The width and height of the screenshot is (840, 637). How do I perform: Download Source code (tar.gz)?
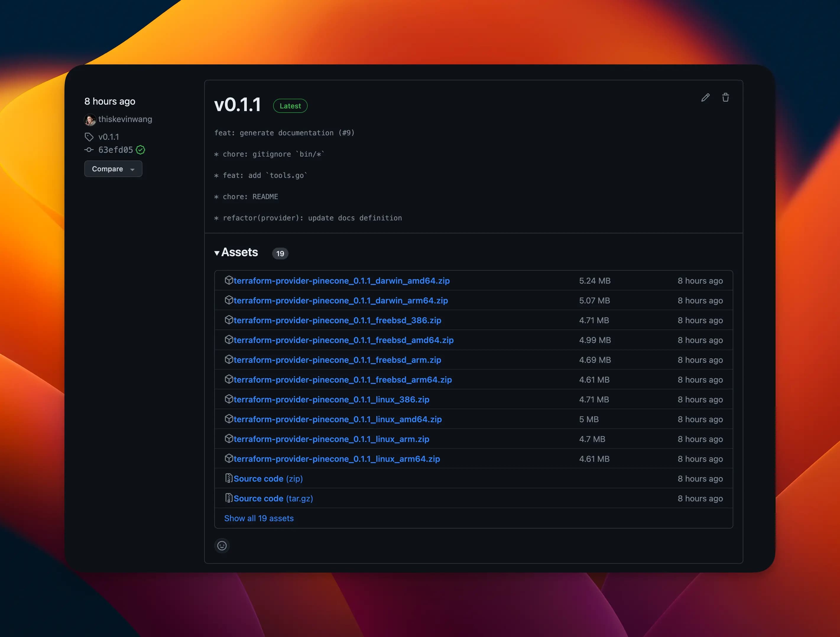click(273, 498)
